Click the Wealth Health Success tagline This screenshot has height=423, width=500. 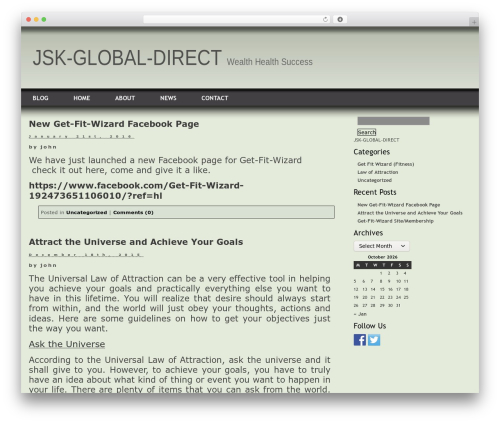tap(270, 62)
